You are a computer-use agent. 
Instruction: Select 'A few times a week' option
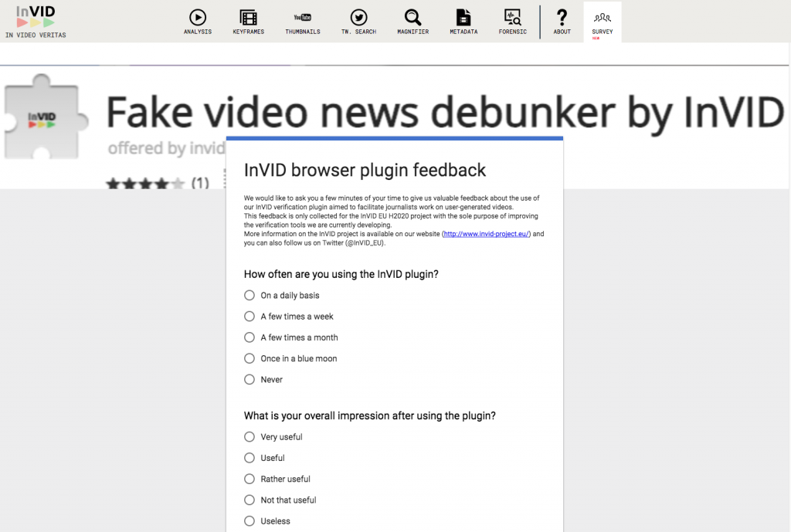(x=250, y=316)
